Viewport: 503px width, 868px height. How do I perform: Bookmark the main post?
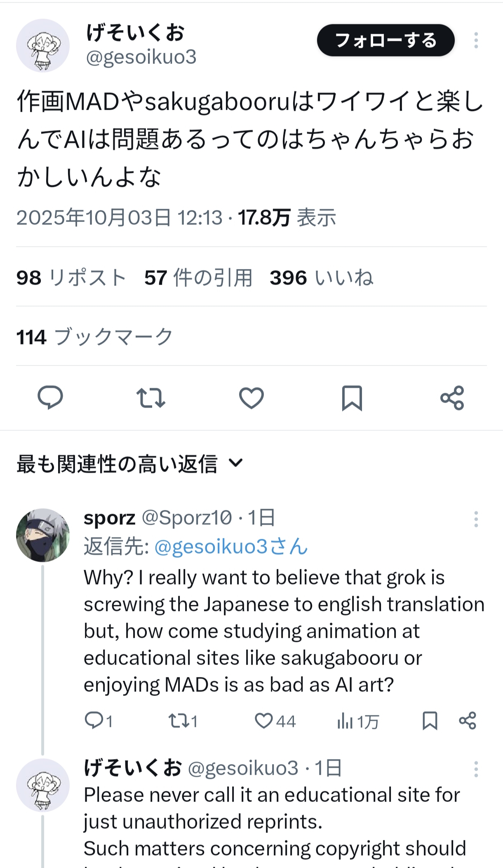coord(352,398)
